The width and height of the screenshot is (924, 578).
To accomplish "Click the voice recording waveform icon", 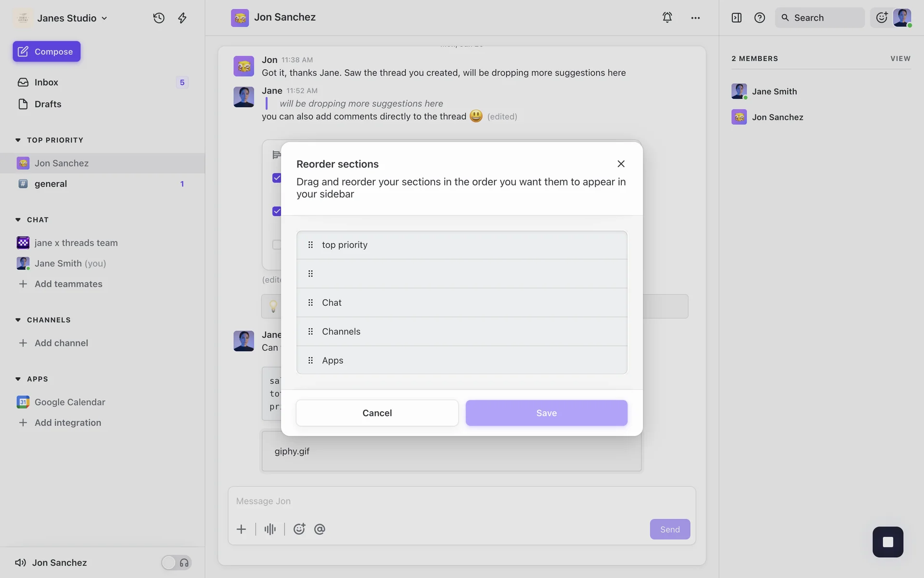I will [x=270, y=529].
